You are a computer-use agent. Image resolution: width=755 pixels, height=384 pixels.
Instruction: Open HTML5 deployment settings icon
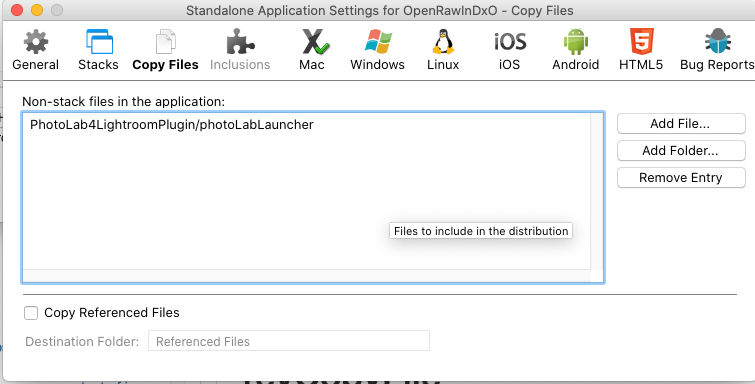(641, 41)
